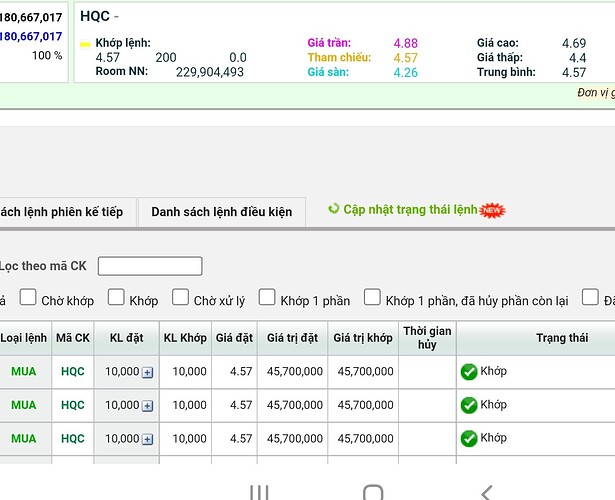Check the Chờ xử lý checkbox

pos(180,297)
